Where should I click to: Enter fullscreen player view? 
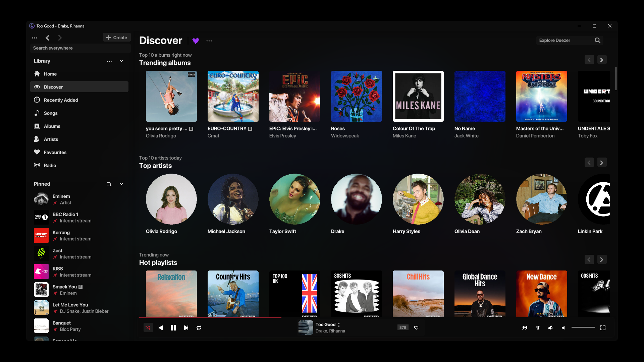[x=603, y=328]
